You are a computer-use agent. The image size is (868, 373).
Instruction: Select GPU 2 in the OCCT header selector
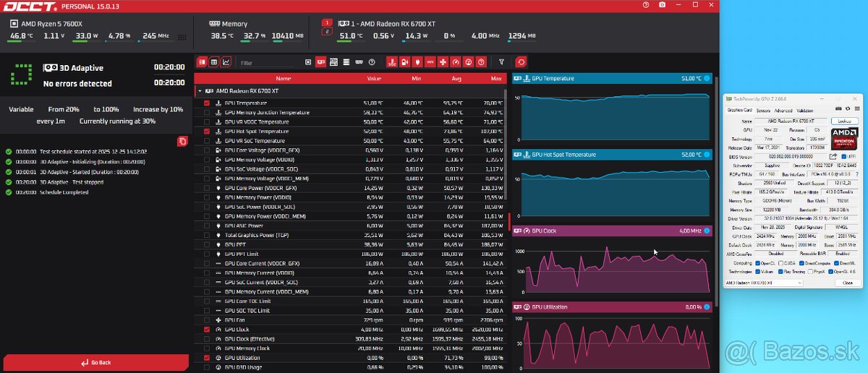[x=326, y=32]
